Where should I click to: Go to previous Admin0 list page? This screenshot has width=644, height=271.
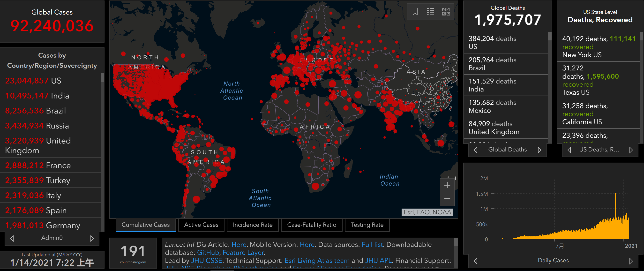[x=12, y=239]
